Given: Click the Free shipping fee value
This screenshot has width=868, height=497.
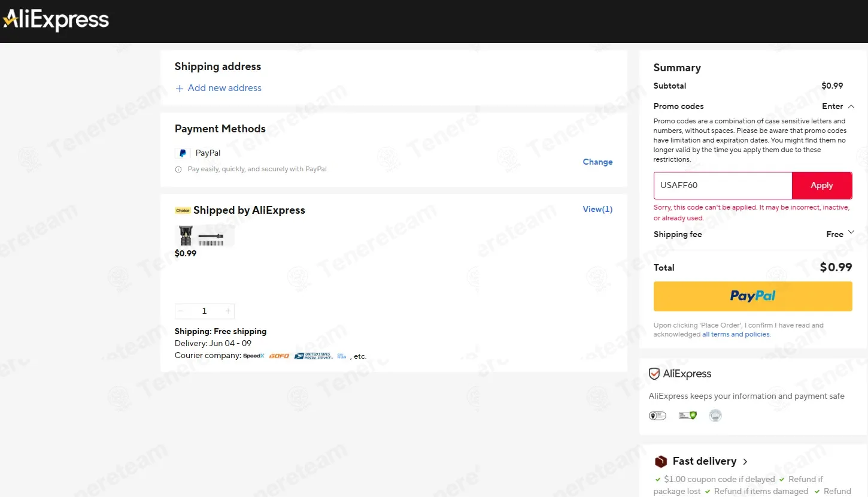Looking at the screenshot, I should 834,234.
